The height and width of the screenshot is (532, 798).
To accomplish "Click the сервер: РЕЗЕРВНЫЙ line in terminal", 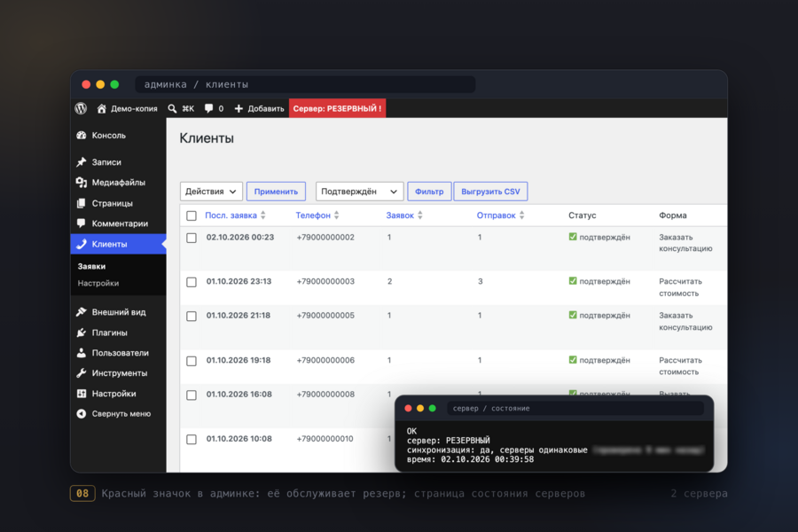I will coord(449,441).
